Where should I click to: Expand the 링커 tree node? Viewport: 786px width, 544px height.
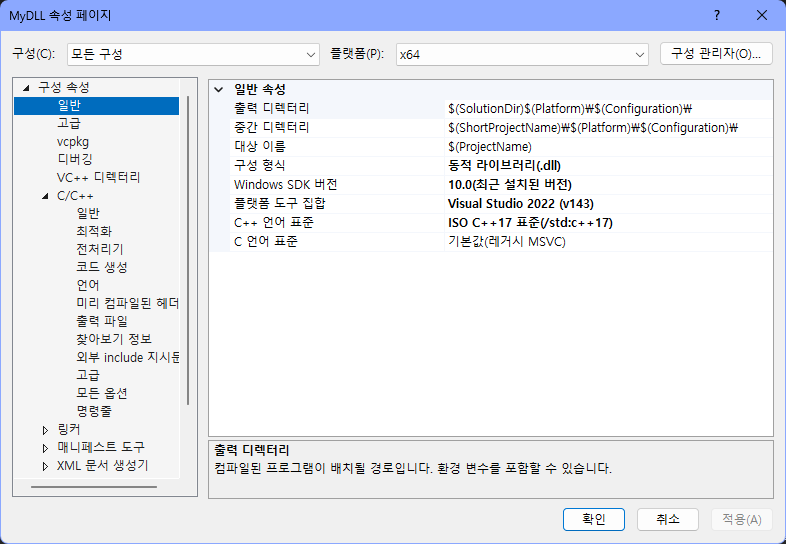pos(45,429)
